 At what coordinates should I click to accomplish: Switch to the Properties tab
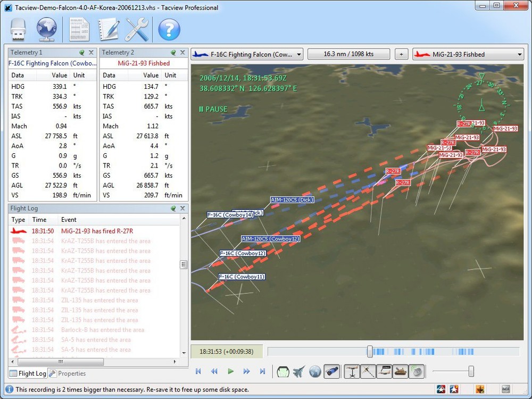[68, 373]
